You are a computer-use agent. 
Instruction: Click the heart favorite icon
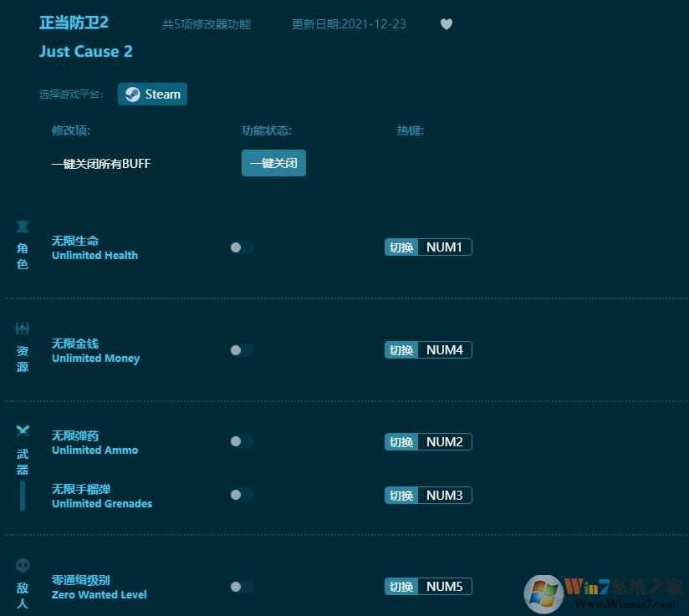pos(446,24)
